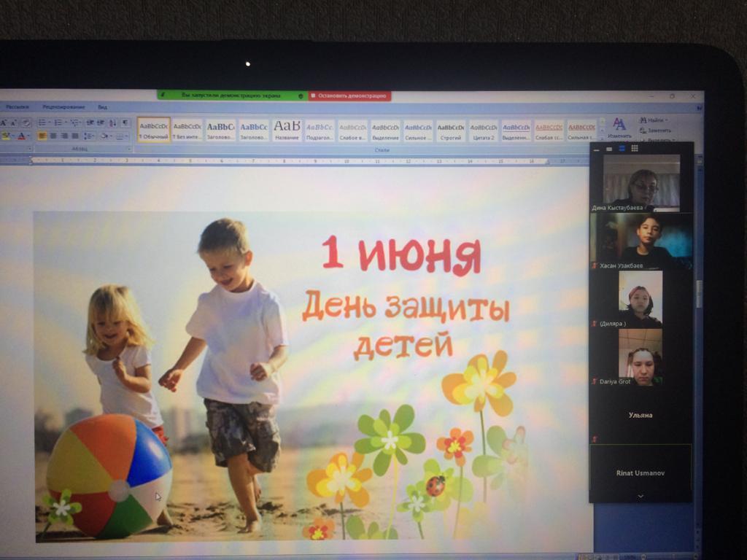Image resolution: width=747 pixels, height=560 pixels.
Task: Open the Вид ribbon tab
Action: point(102,107)
